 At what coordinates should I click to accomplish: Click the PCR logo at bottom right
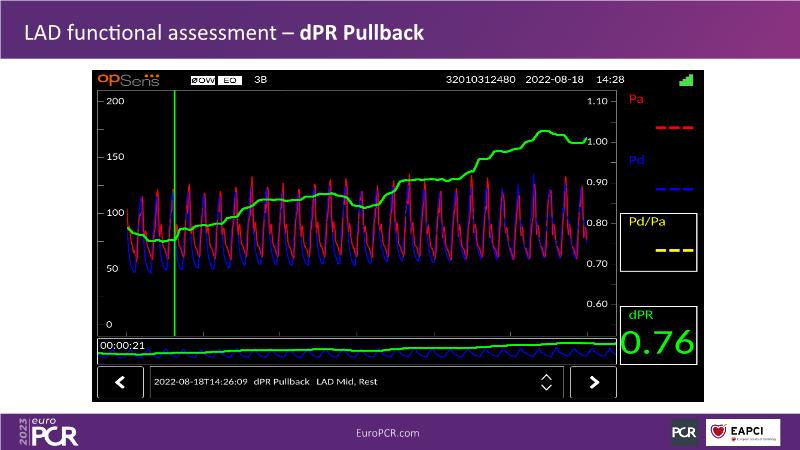684,431
